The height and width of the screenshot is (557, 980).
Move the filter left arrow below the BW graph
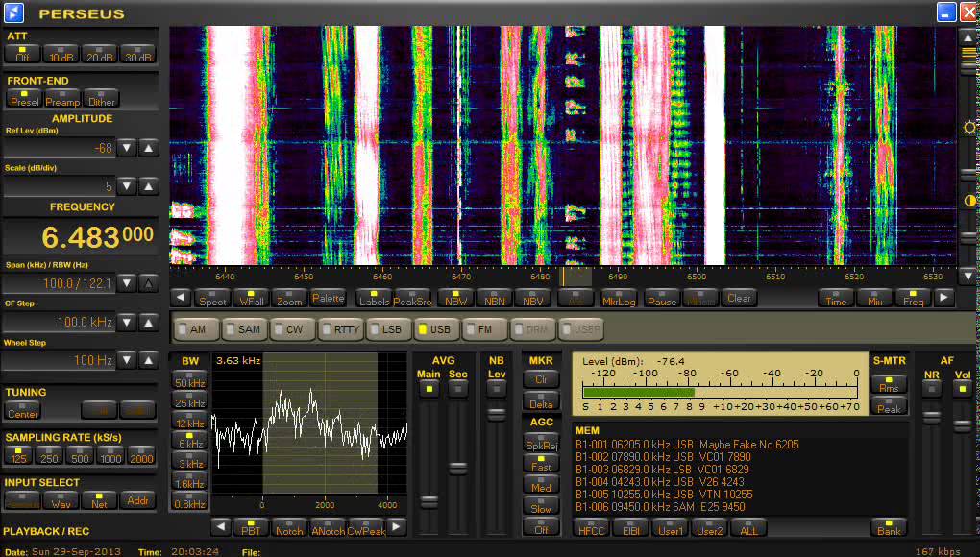click(221, 527)
